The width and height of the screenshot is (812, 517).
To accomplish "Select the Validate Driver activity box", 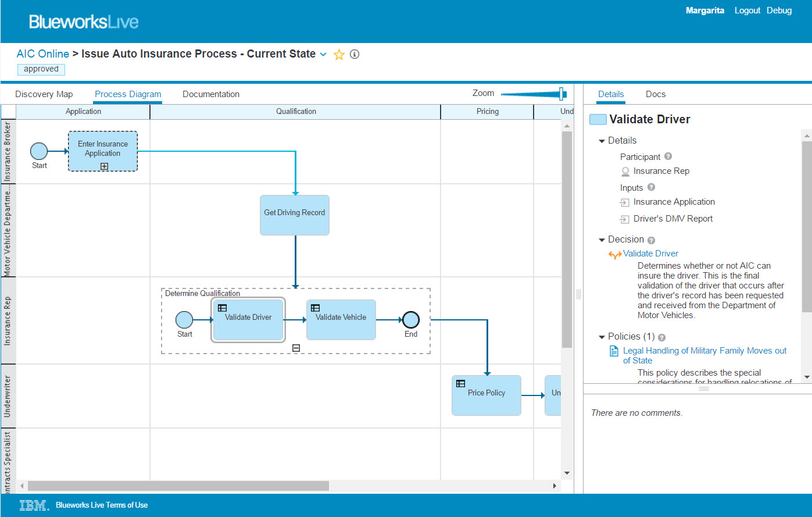I will point(248,320).
